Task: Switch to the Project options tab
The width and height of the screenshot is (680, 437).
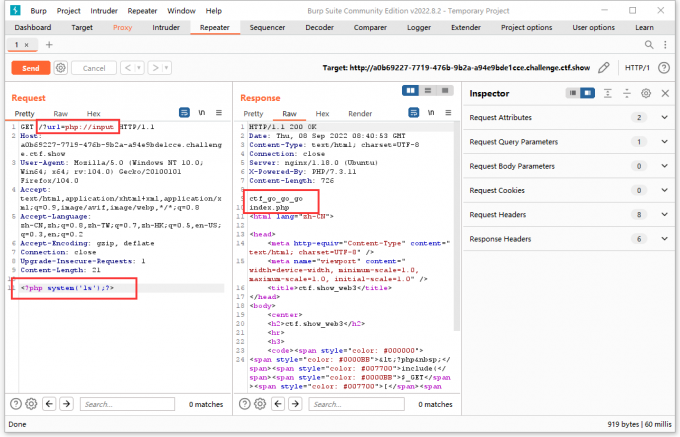Action: [x=526, y=27]
